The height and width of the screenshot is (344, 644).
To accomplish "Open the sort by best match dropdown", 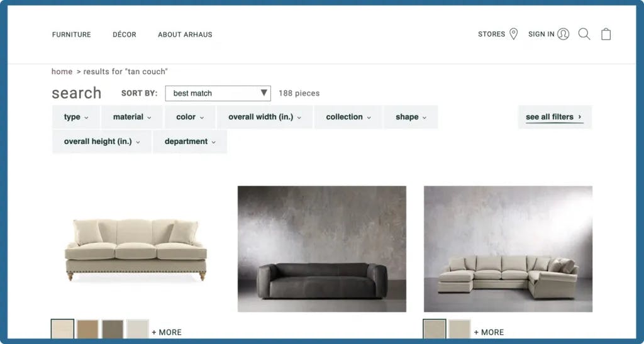I will pos(218,93).
